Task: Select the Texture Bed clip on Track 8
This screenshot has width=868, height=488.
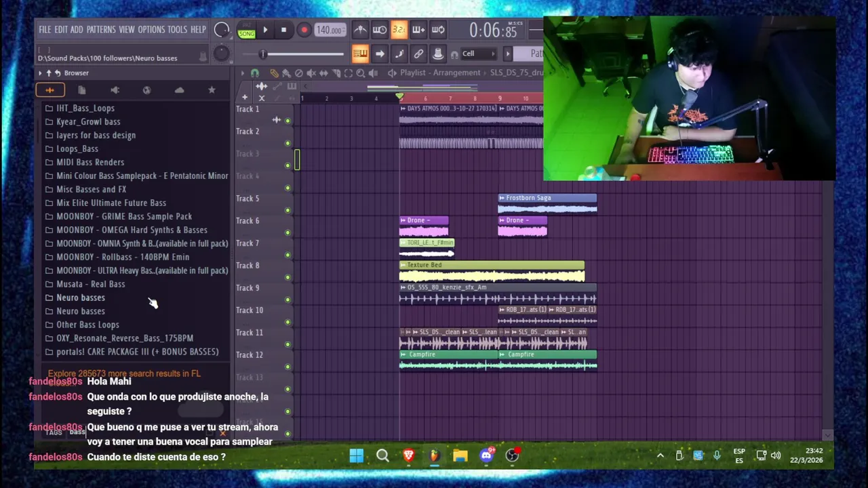Action: (492, 272)
